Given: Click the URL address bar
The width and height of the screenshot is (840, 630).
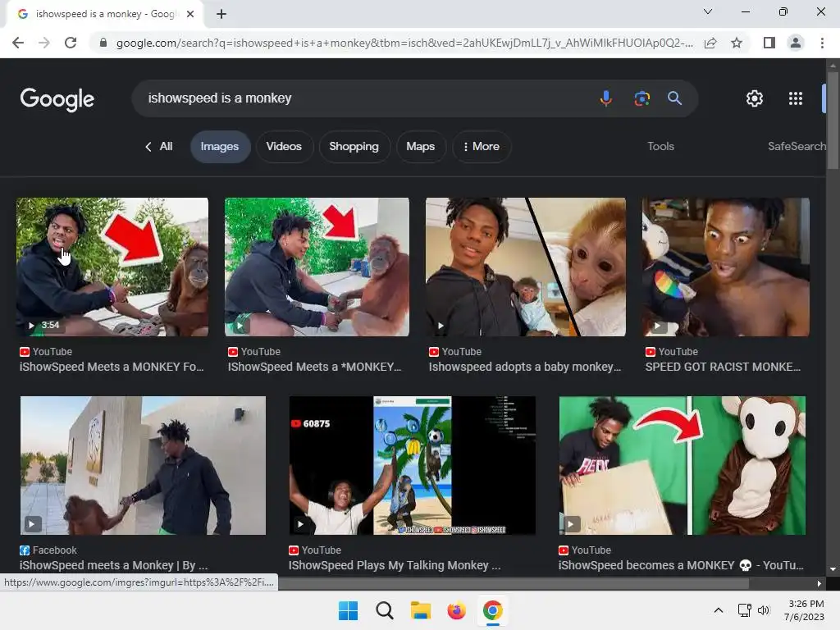Looking at the screenshot, I should click(x=404, y=43).
